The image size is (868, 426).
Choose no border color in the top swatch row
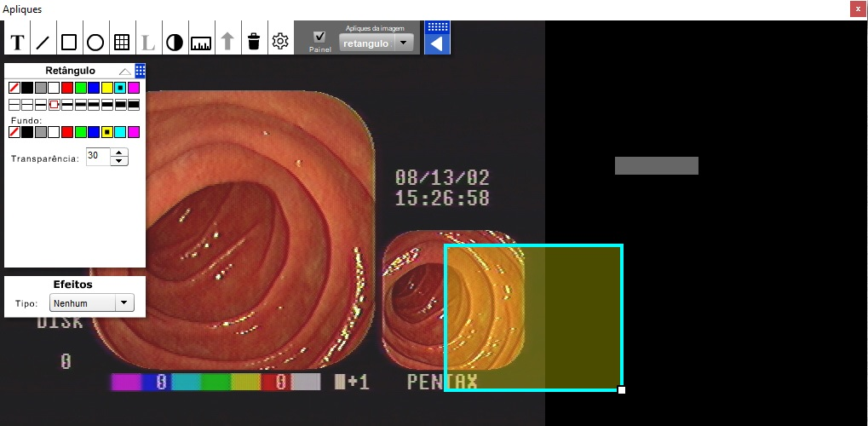pos(14,88)
